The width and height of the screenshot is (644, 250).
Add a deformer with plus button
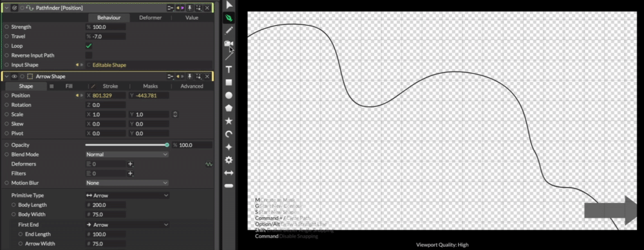point(130,164)
